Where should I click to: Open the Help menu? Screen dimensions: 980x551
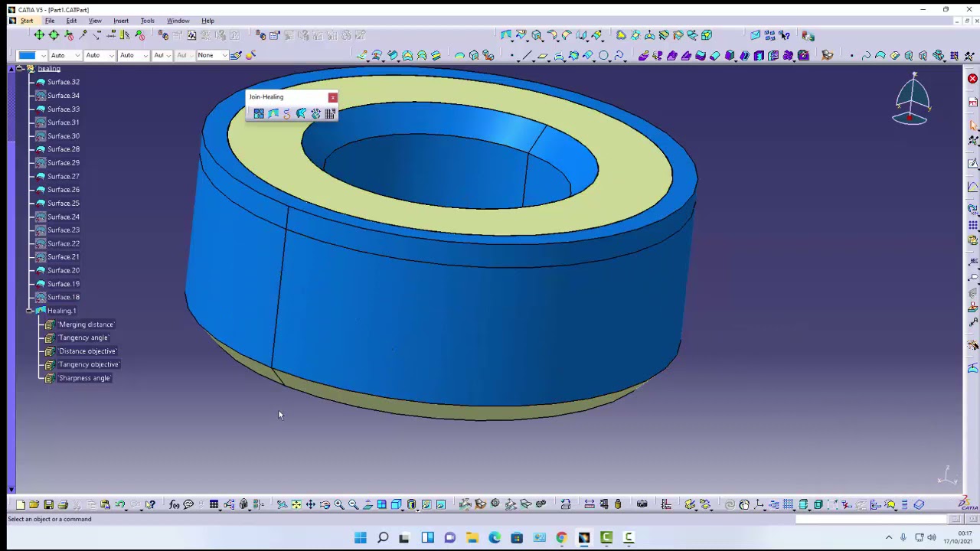(x=207, y=21)
